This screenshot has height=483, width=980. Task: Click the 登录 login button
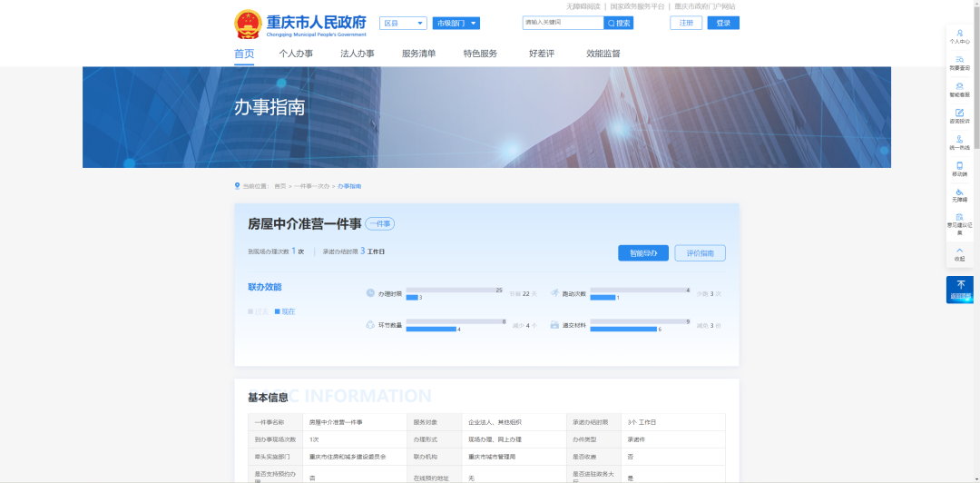coord(723,23)
